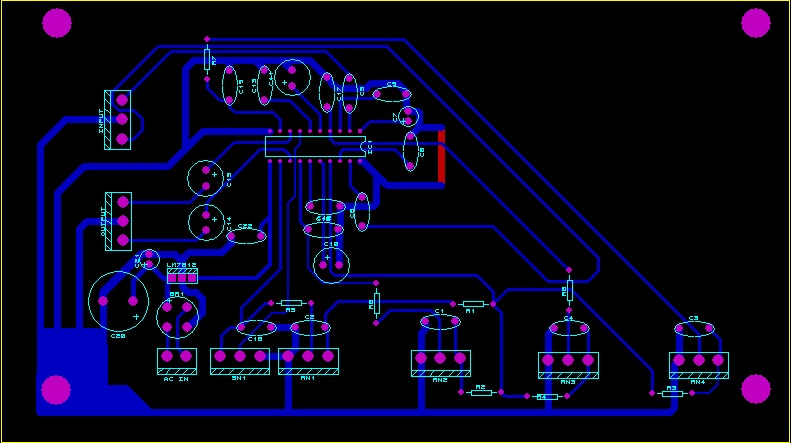This screenshot has height=443, width=791.
Task: Click resistor R3 beside RN4
Action: coord(671,394)
